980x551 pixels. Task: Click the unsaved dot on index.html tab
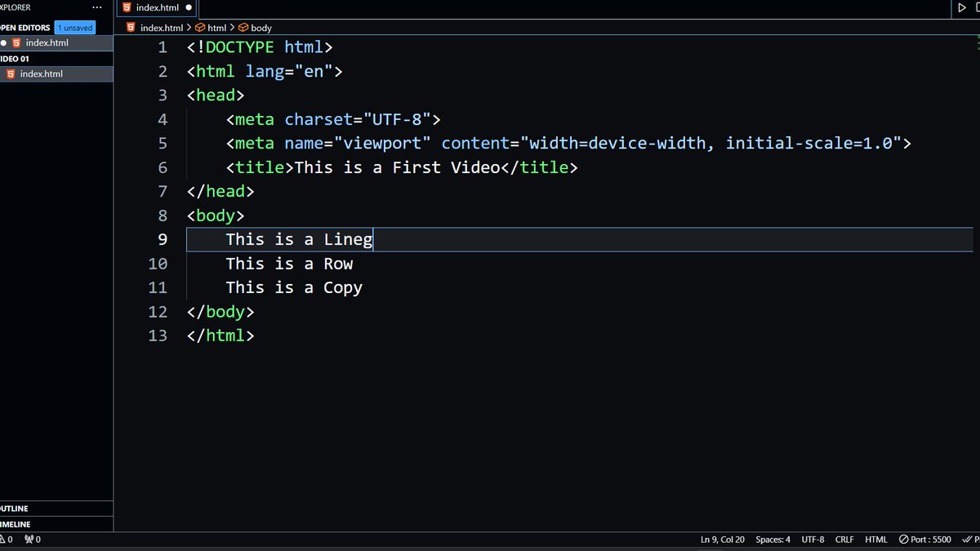tap(189, 7)
